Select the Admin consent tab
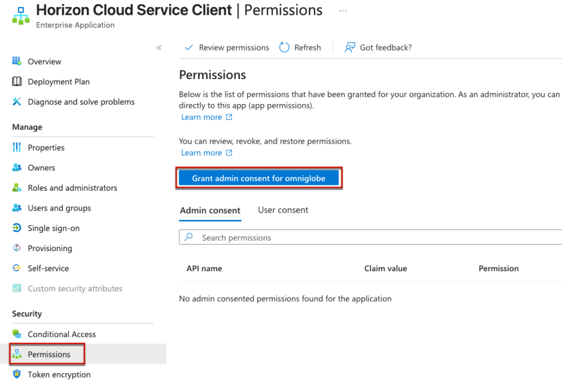This screenshot has width=562, height=392. 210,211
